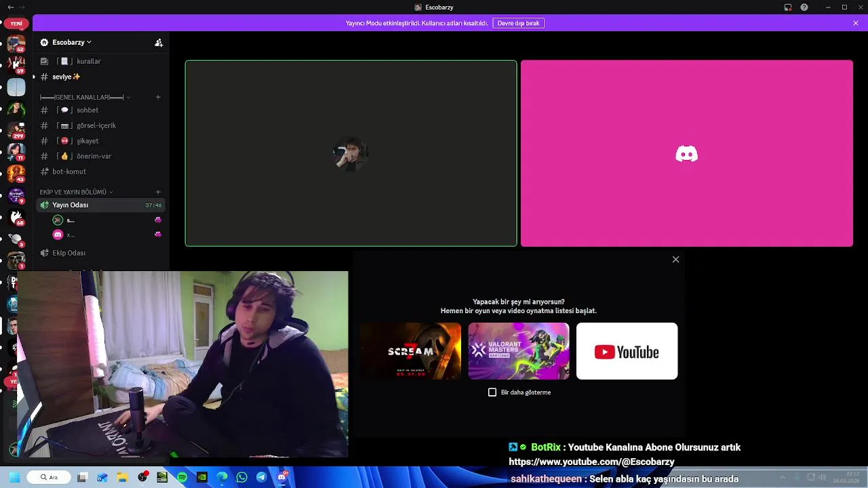Open the planet server with badge 5
This screenshot has width=868, height=488.
coord(16,239)
